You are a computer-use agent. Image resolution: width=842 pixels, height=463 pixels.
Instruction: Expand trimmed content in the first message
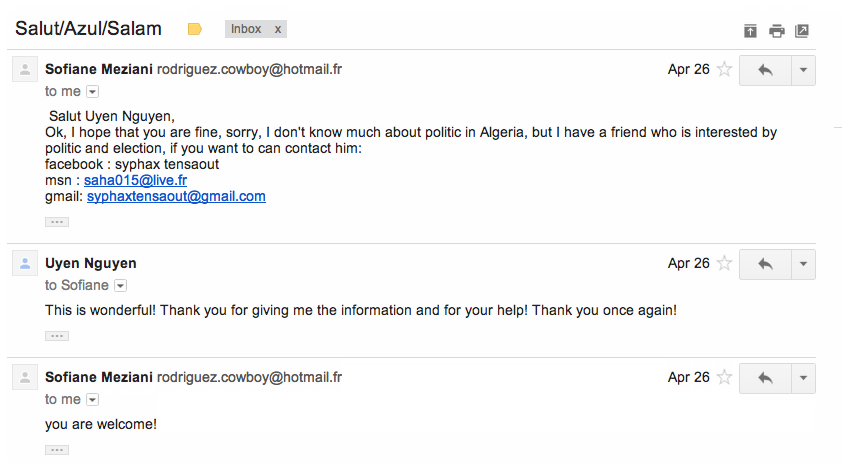pos(57,222)
